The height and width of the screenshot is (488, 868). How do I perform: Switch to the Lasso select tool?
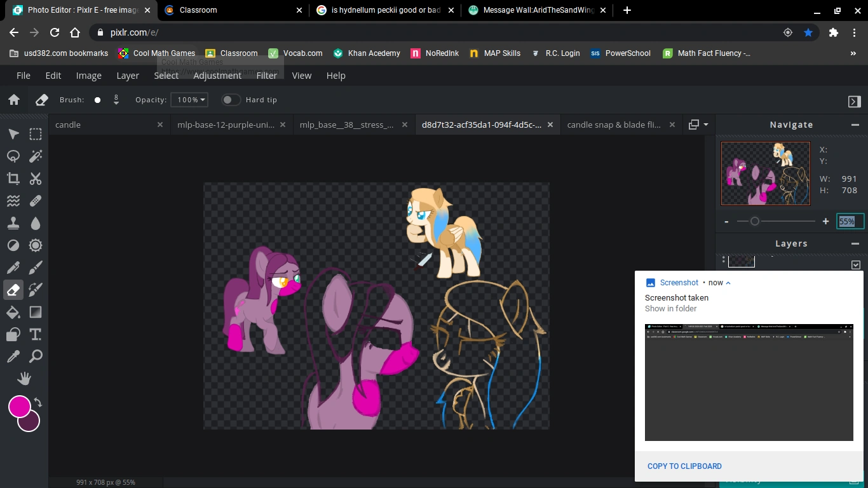13,156
